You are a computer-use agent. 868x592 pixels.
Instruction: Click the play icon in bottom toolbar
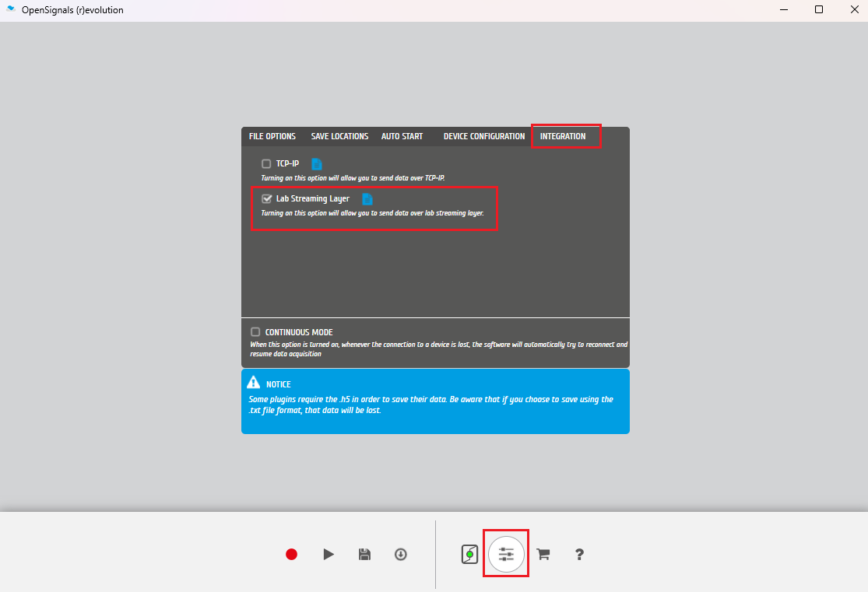[x=329, y=555]
